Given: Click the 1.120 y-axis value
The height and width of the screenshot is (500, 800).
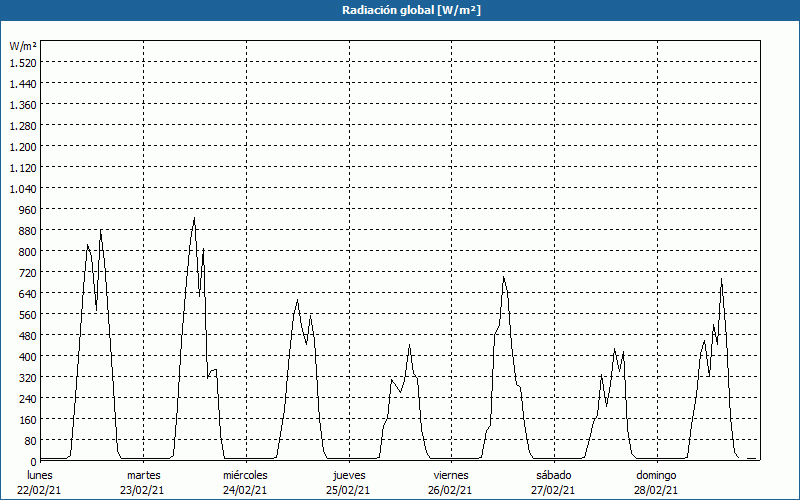Looking at the screenshot, I should click(x=23, y=167).
